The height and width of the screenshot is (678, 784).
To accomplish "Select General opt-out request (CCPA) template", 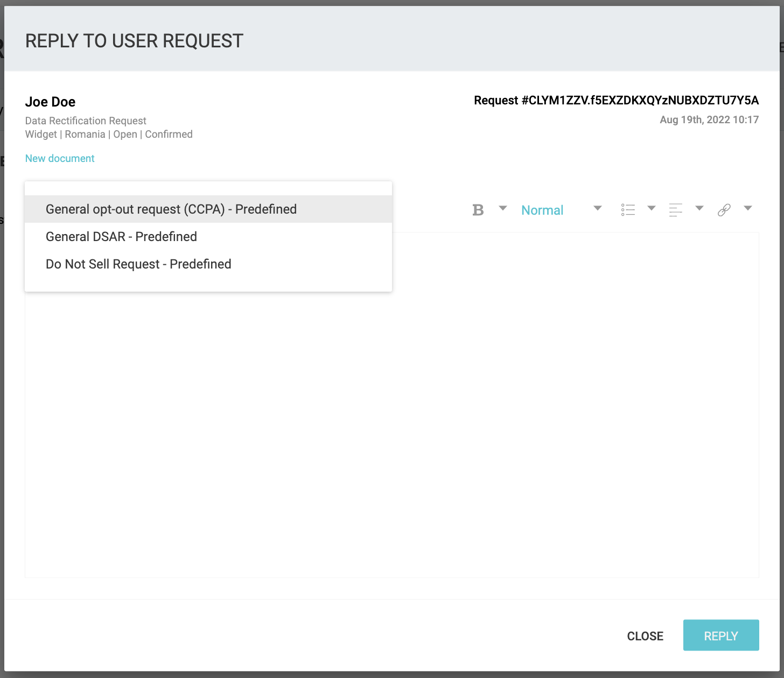I will pos(208,209).
